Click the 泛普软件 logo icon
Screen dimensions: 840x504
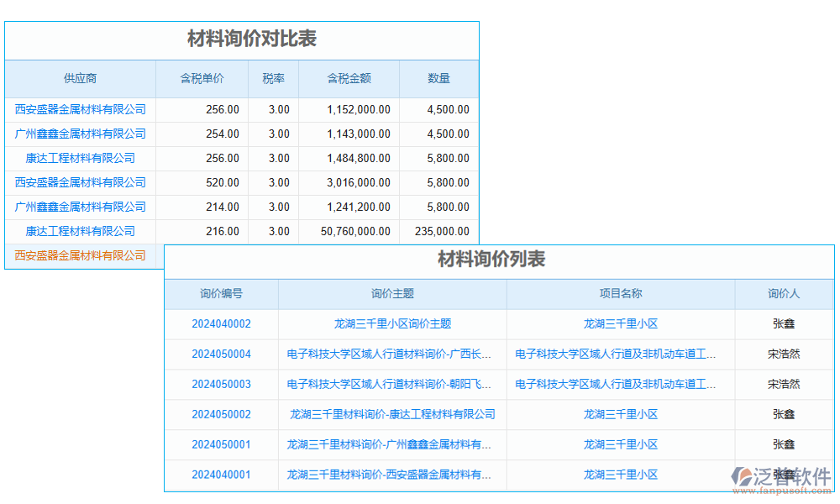(739, 475)
